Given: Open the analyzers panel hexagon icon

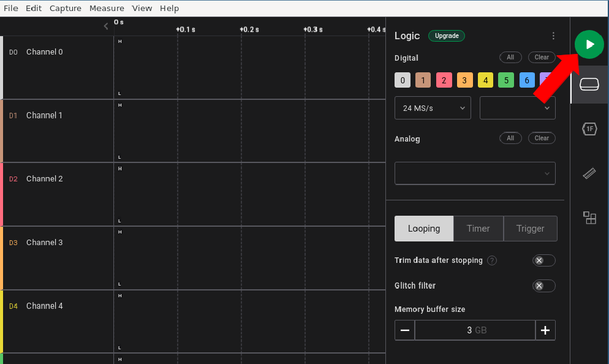Looking at the screenshot, I should click(589, 128).
